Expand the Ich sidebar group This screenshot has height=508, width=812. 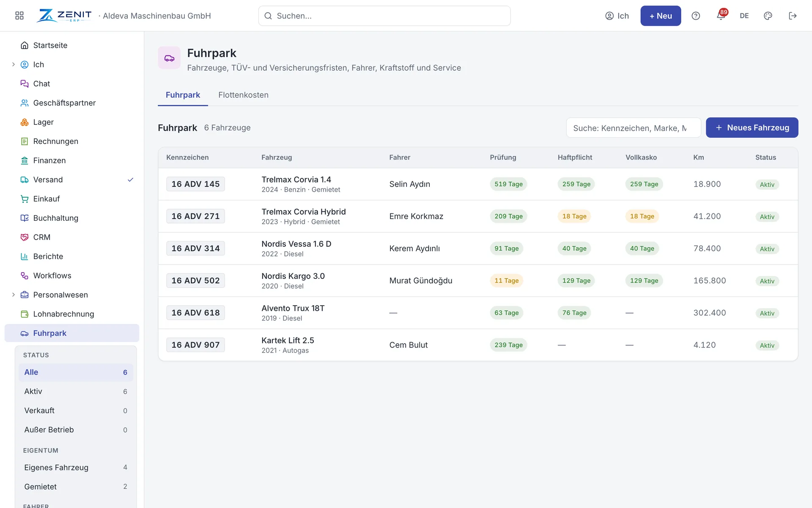pyautogui.click(x=13, y=64)
